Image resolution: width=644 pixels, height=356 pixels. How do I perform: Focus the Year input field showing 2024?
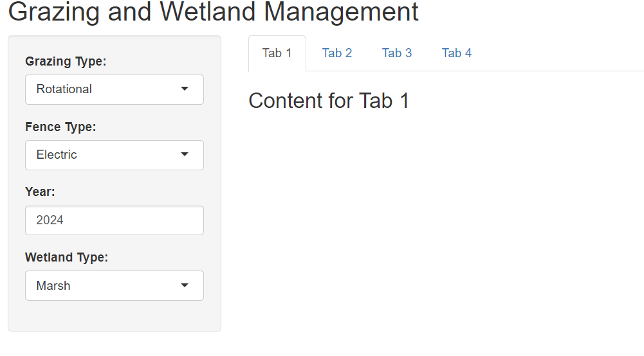[x=114, y=220]
